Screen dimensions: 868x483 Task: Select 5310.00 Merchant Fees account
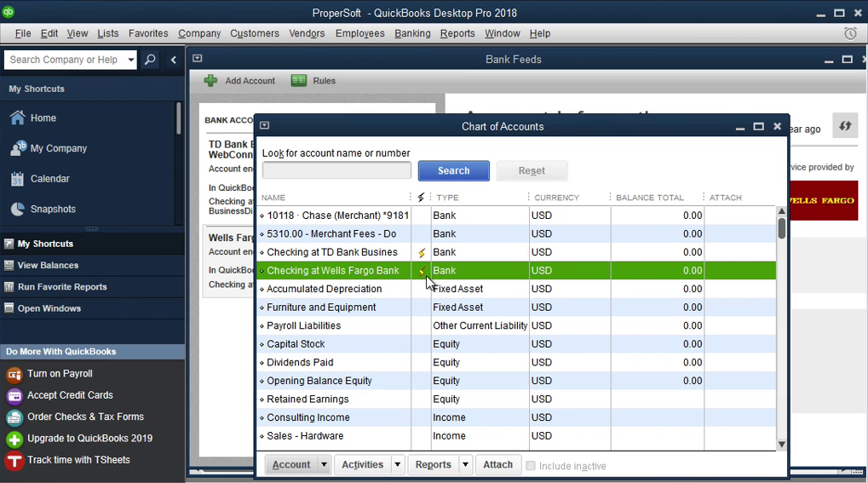tap(516, 233)
